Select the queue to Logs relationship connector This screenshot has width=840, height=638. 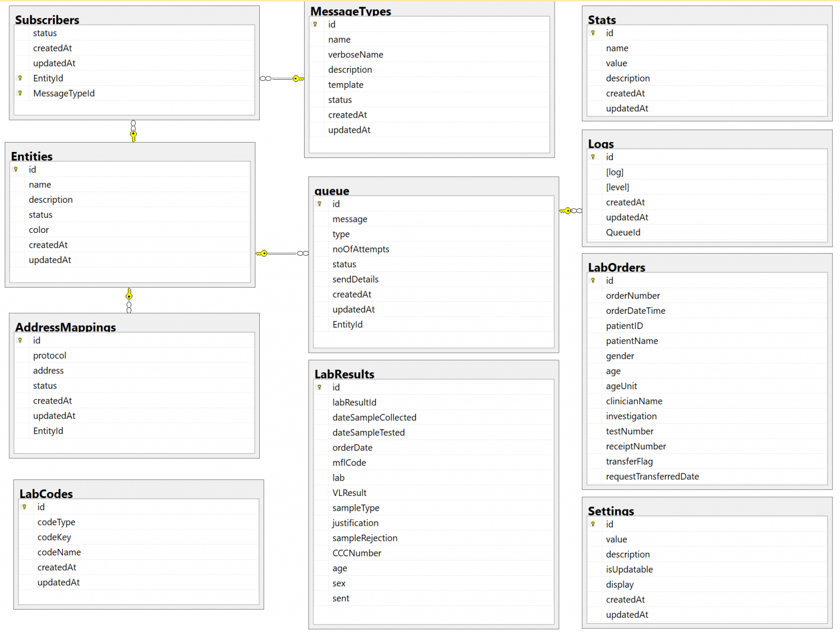pos(570,210)
